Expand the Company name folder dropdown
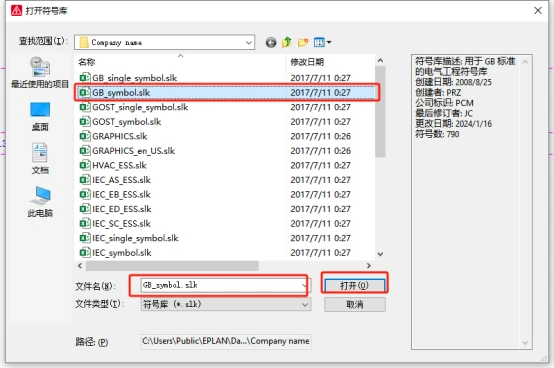Screen dimensions: 554x368 click(249, 43)
